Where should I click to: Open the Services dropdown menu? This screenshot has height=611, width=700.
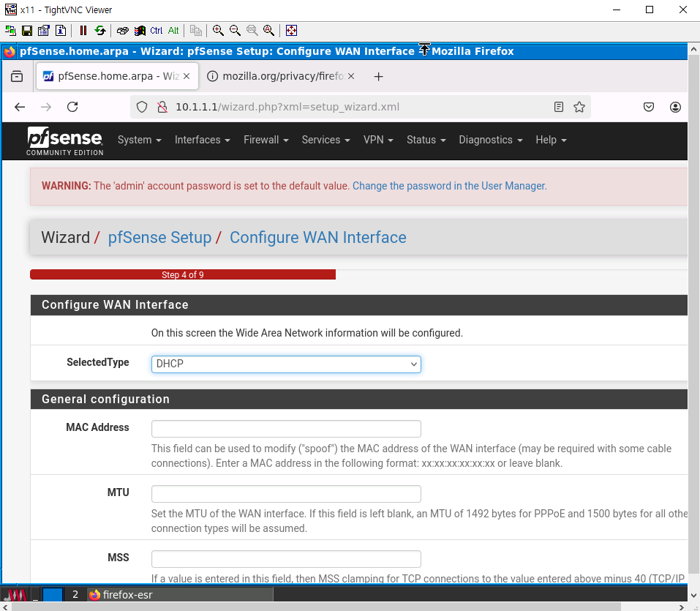[x=326, y=140]
